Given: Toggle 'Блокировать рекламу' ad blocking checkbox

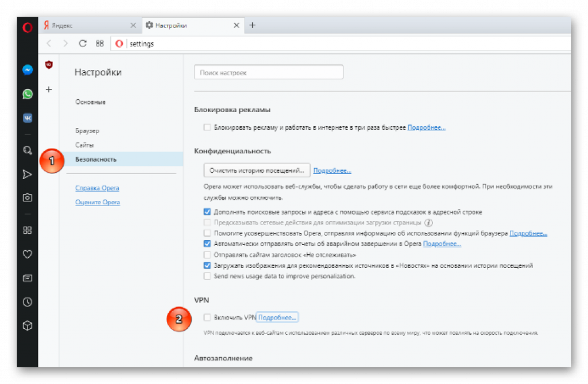Looking at the screenshot, I should 207,127.
